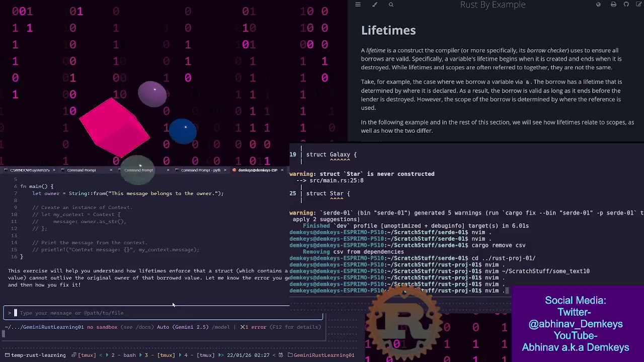
Task: Click the blue sphere in the animation
Action: (x=183, y=131)
